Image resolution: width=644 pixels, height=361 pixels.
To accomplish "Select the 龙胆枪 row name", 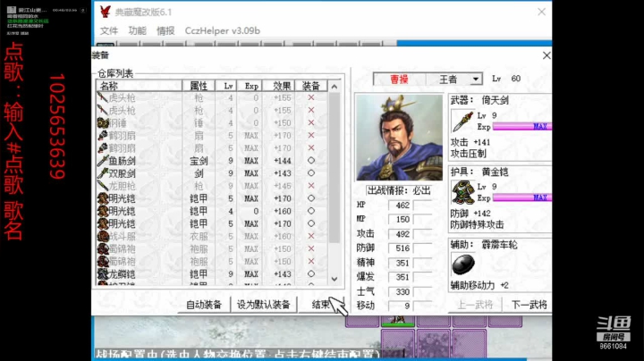I will point(122,186).
